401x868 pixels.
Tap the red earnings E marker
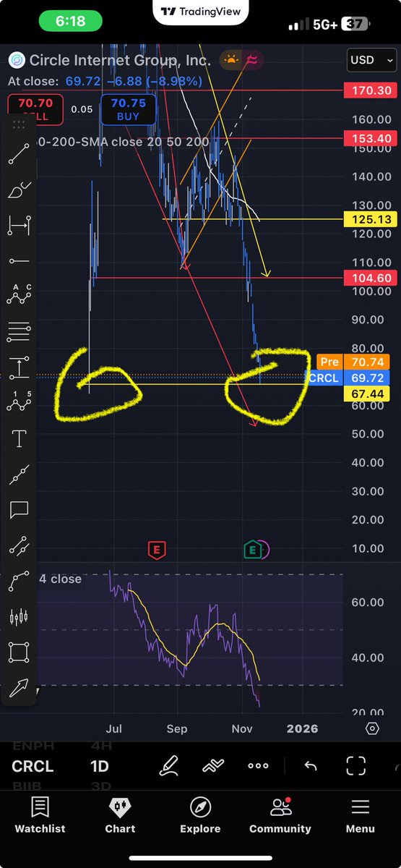[x=155, y=550]
